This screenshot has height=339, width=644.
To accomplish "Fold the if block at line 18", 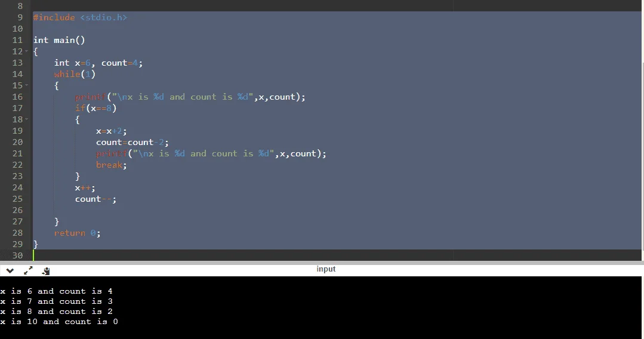I will [27, 119].
